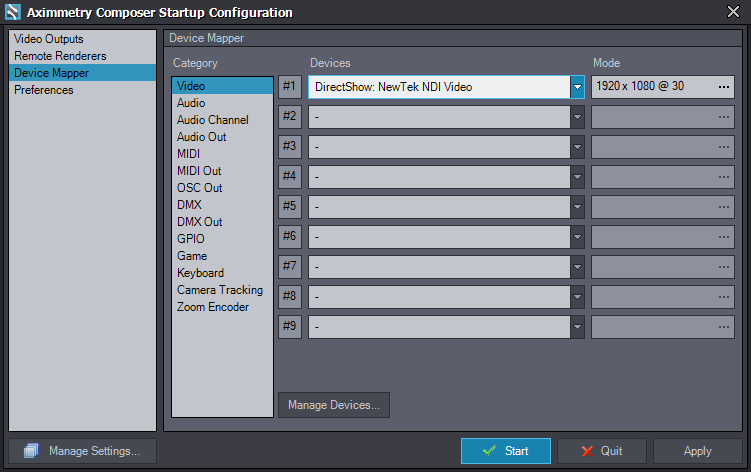Open the device dropdown for slot #3

click(x=577, y=147)
